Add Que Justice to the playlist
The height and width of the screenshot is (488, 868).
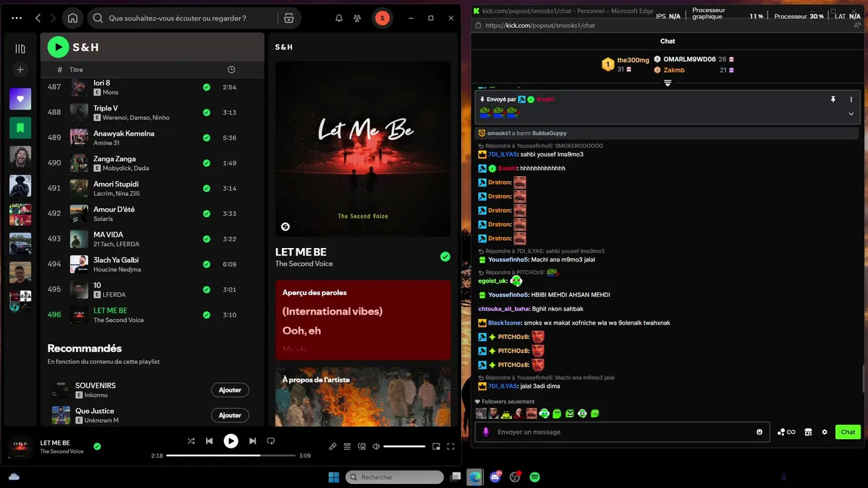pos(230,415)
